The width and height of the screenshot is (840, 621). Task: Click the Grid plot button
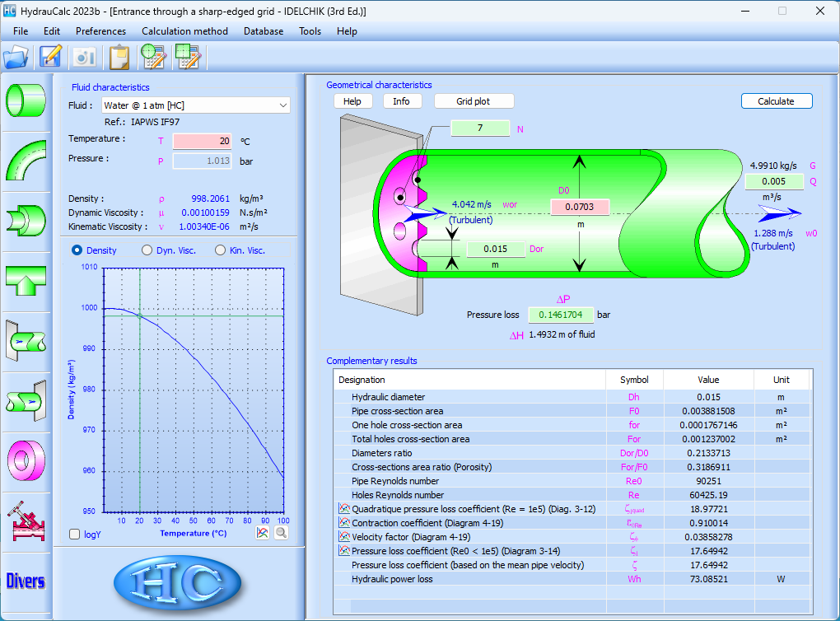tap(473, 101)
